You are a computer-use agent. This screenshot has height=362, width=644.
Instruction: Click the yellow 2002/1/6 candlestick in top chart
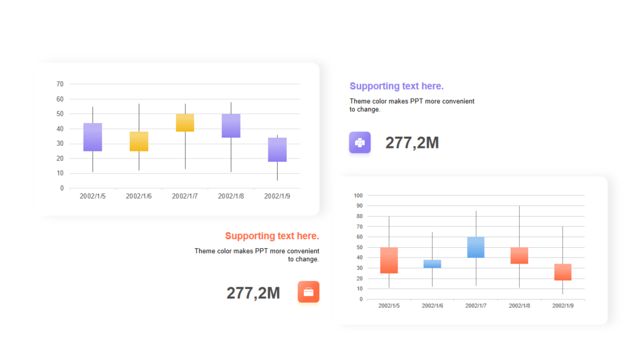point(139,141)
